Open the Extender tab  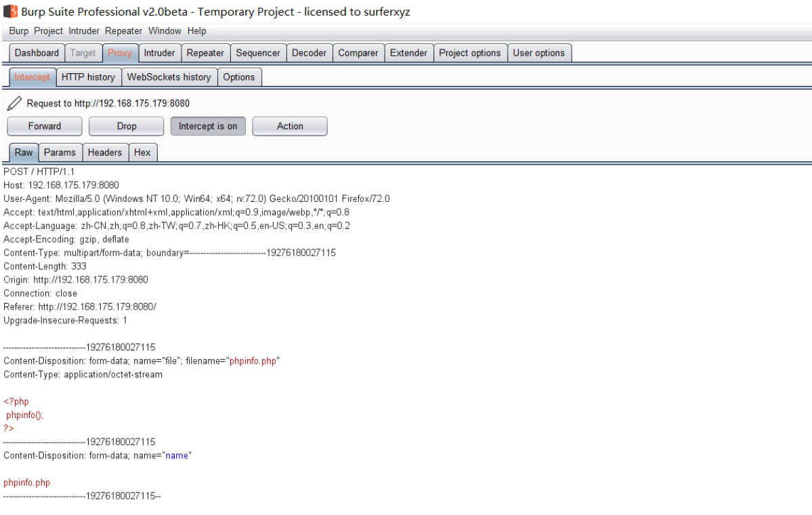click(408, 53)
